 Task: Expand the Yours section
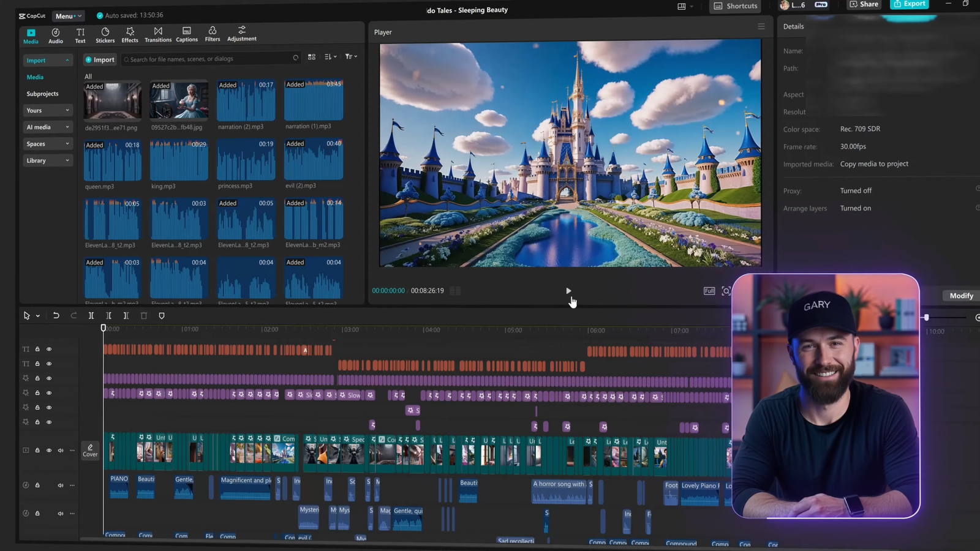pyautogui.click(x=48, y=110)
